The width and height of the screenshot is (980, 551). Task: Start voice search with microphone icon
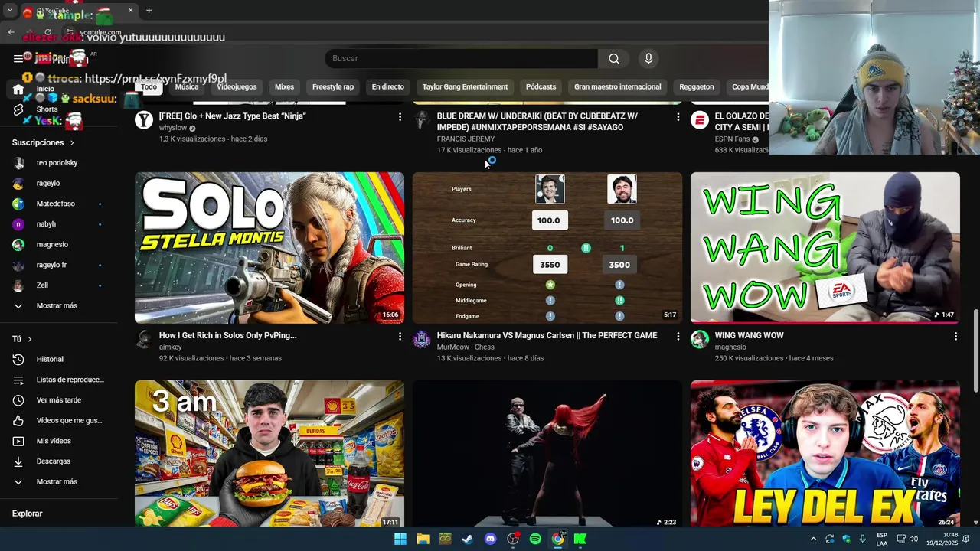(x=648, y=59)
